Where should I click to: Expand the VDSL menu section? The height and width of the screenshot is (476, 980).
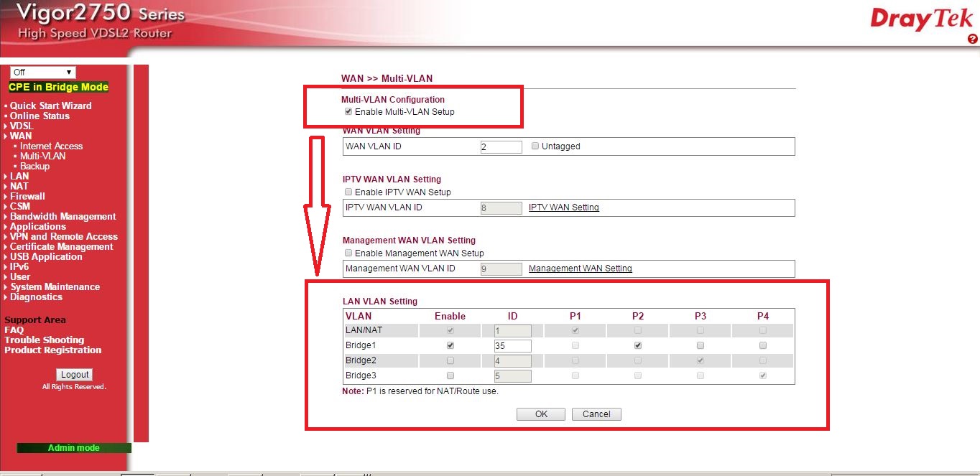pos(22,126)
